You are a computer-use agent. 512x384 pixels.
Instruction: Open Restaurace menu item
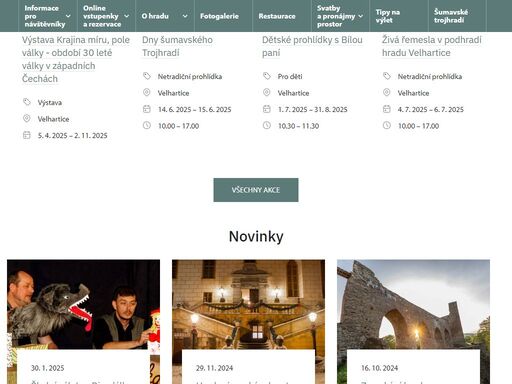[277, 16]
